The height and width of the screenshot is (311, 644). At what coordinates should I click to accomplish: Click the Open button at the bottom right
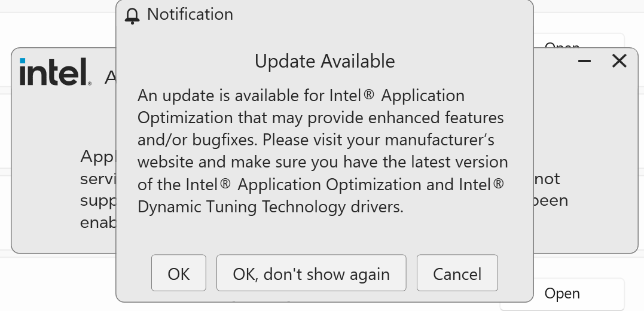562,294
